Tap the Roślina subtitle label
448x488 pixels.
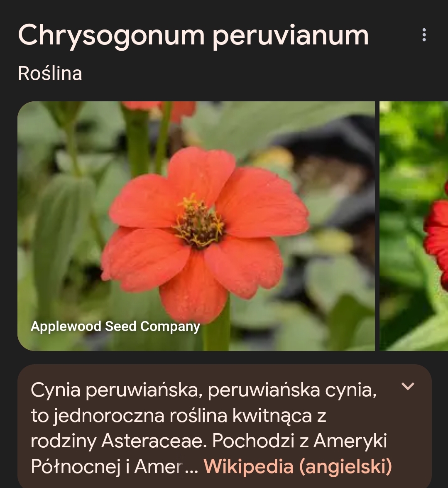tap(50, 74)
